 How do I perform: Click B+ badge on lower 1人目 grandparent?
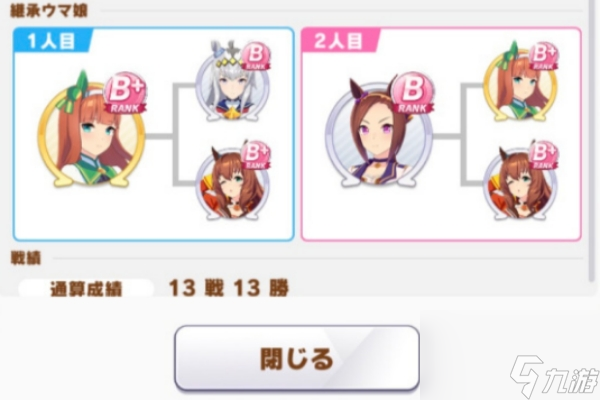click(x=255, y=156)
